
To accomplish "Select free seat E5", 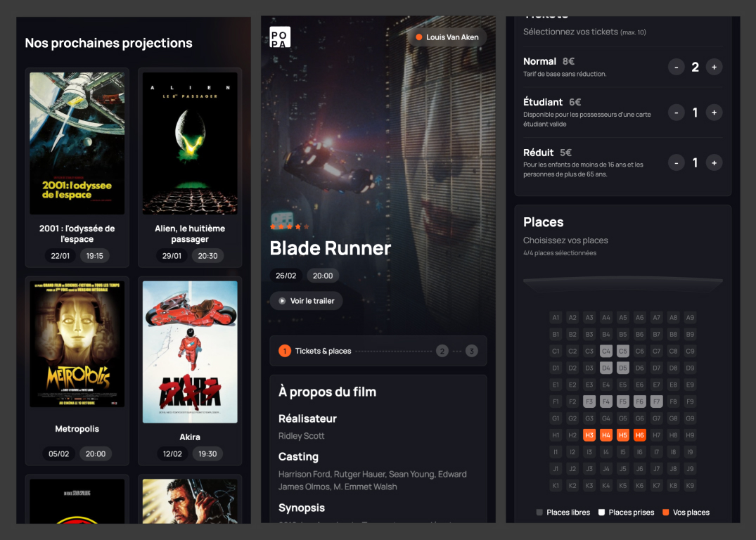I will coord(623,385).
